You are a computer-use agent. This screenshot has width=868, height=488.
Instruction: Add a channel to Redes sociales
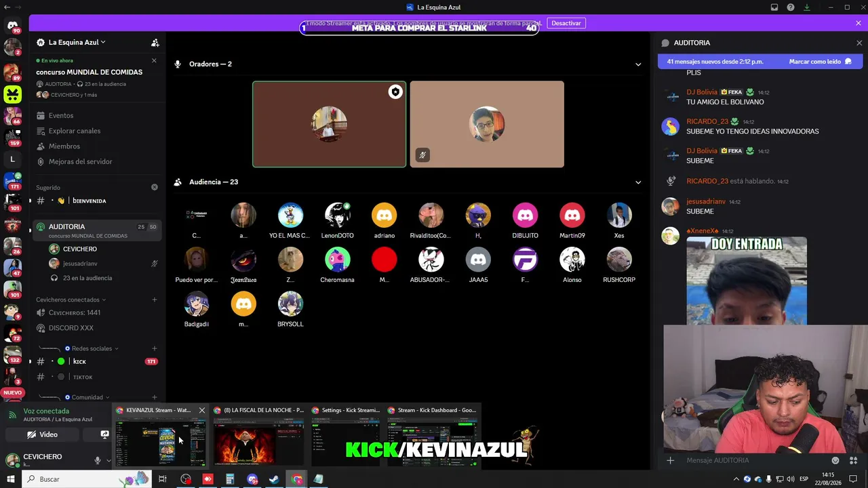coord(155,348)
